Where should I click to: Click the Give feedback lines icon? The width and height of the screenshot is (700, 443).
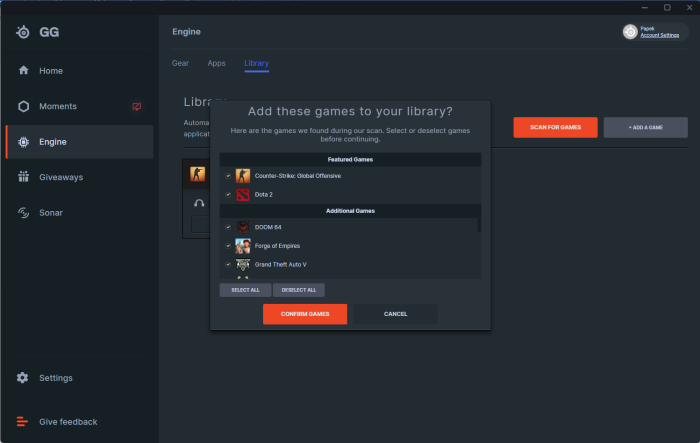(x=22, y=422)
